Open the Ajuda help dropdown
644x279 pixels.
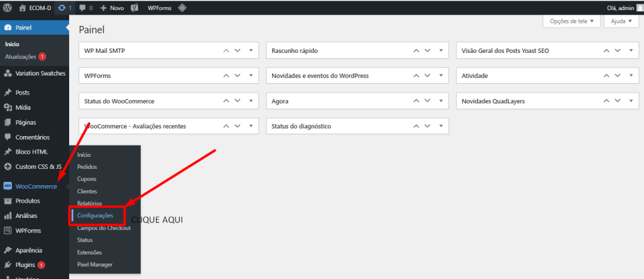[621, 21]
